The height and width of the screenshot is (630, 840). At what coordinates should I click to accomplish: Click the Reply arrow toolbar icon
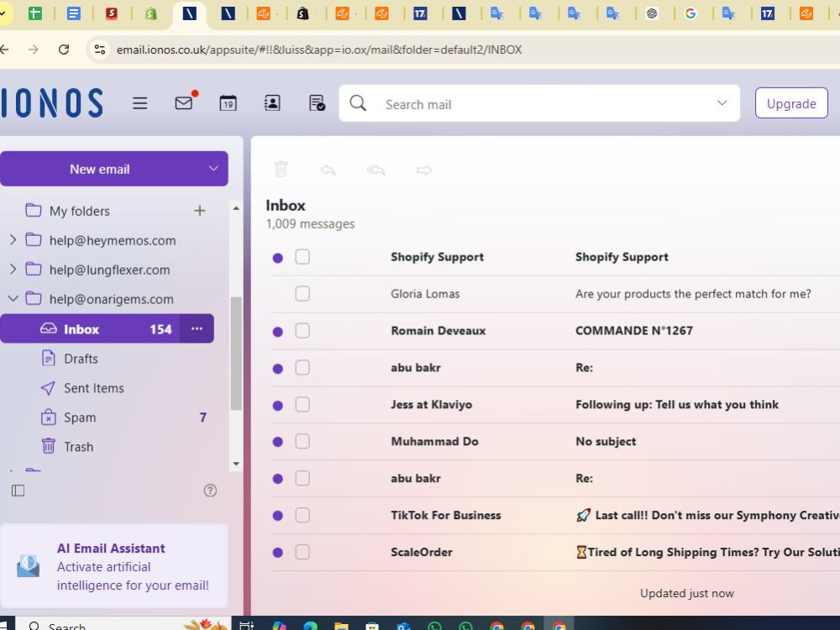click(x=328, y=171)
